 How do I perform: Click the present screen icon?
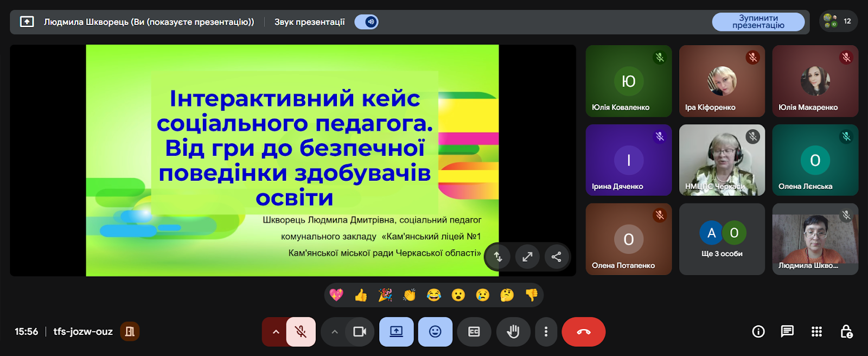[396, 332]
